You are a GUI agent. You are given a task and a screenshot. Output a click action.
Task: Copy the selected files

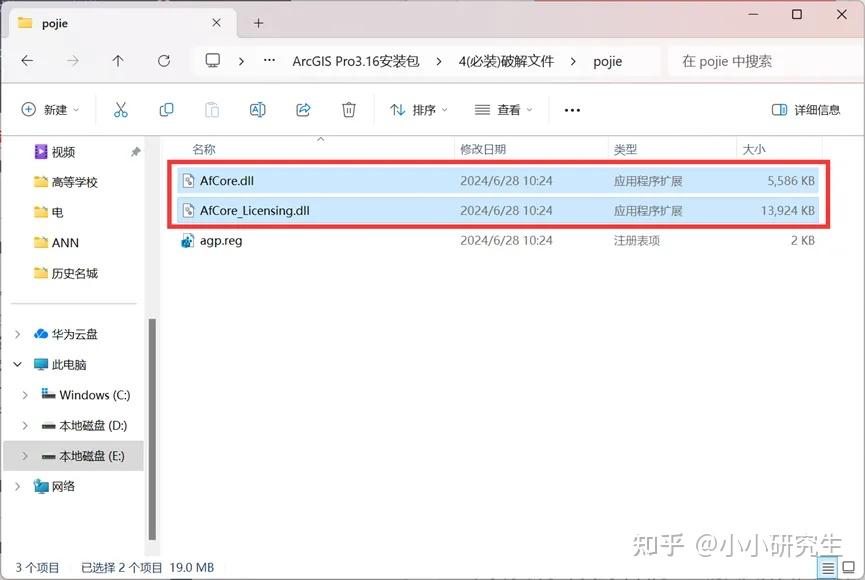[166, 110]
